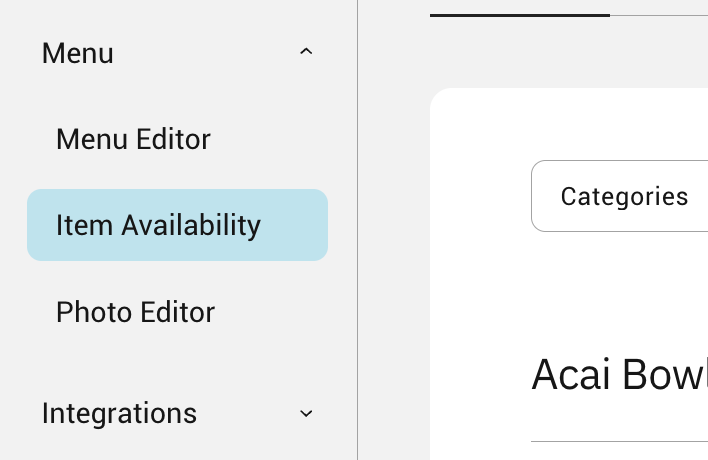Click the divider line below Acai Bowl
708x460 pixels.
[x=619, y=441]
